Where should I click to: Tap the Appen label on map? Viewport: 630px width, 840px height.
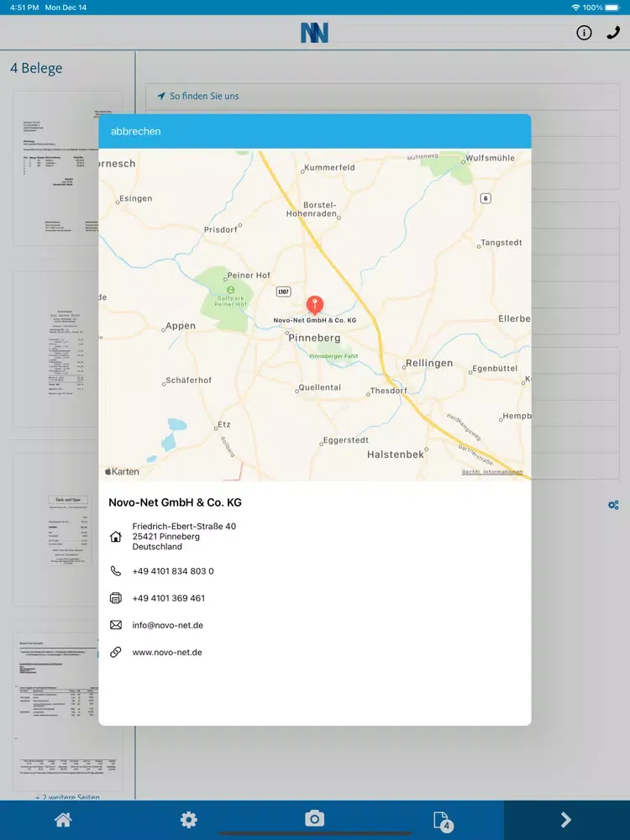[x=181, y=326]
